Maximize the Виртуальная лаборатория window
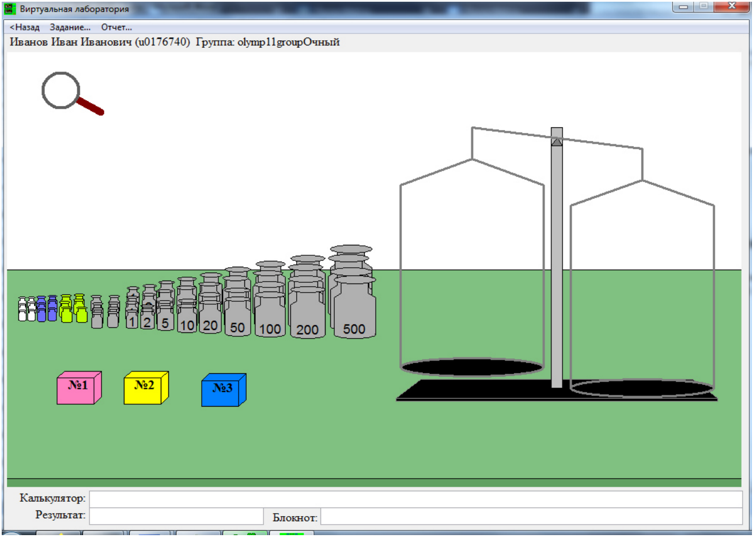Viewport: 756px width, 538px height. (703, 7)
